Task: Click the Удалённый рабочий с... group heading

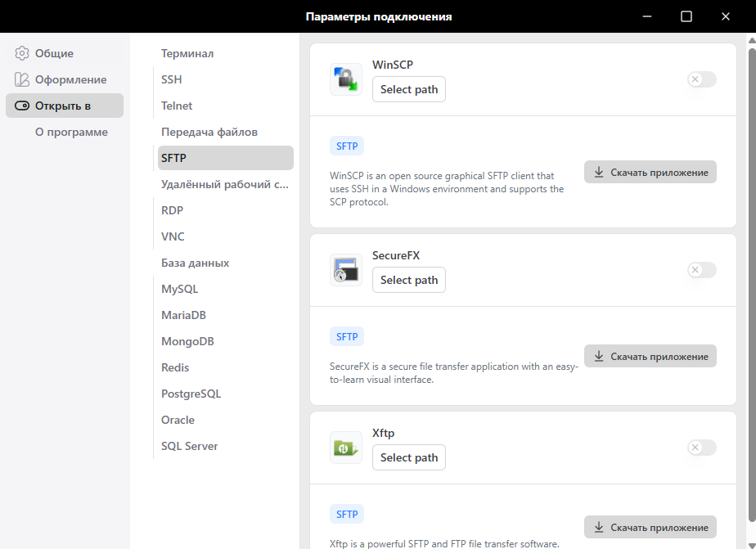Action: pyautogui.click(x=225, y=185)
